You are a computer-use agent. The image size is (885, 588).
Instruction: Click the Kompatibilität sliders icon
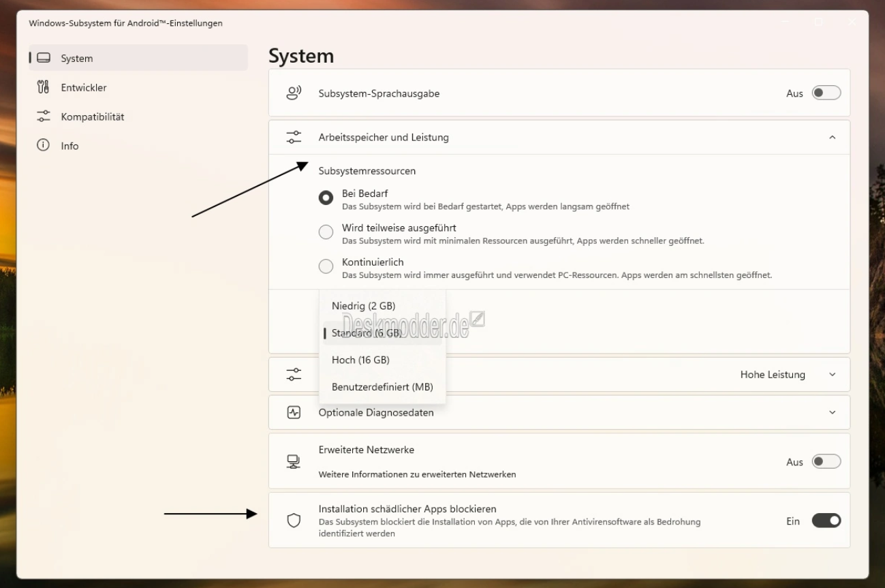[44, 117]
